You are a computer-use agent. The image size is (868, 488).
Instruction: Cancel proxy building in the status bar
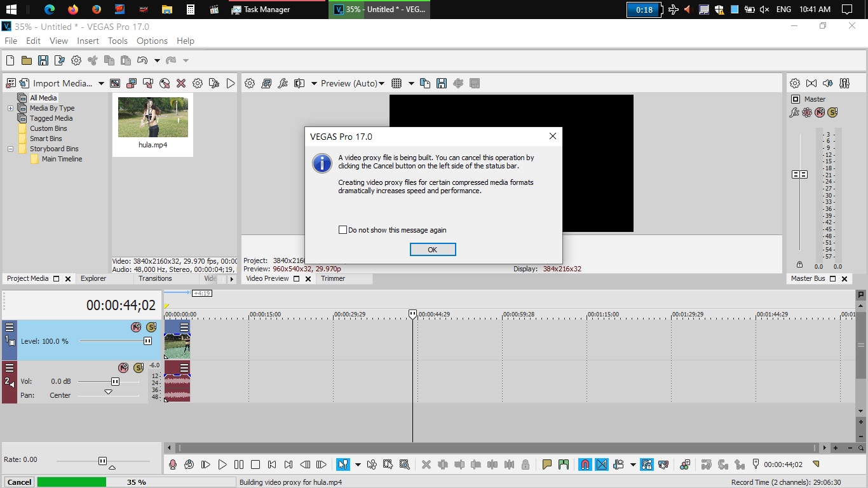tap(19, 482)
